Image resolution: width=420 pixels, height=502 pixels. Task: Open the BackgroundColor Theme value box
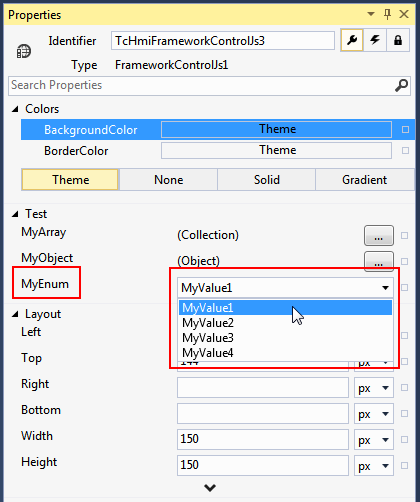[x=276, y=129]
